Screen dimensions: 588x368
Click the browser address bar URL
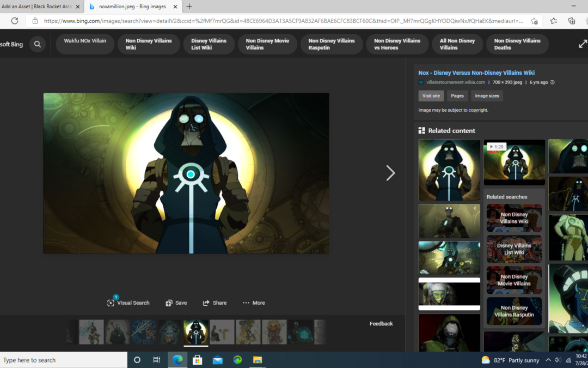click(284, 21)
